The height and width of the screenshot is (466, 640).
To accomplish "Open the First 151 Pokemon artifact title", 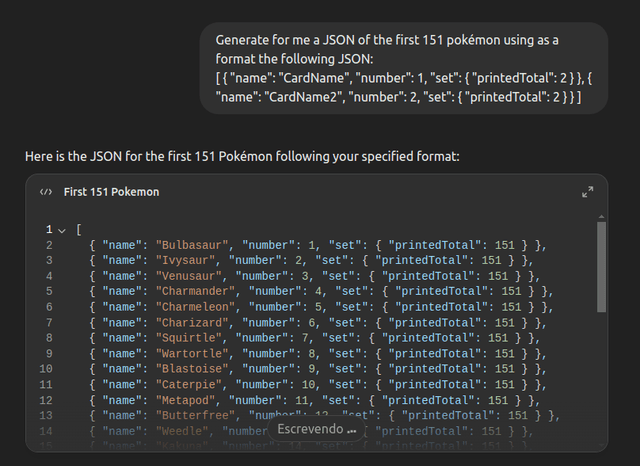I will tap(111, 192).
